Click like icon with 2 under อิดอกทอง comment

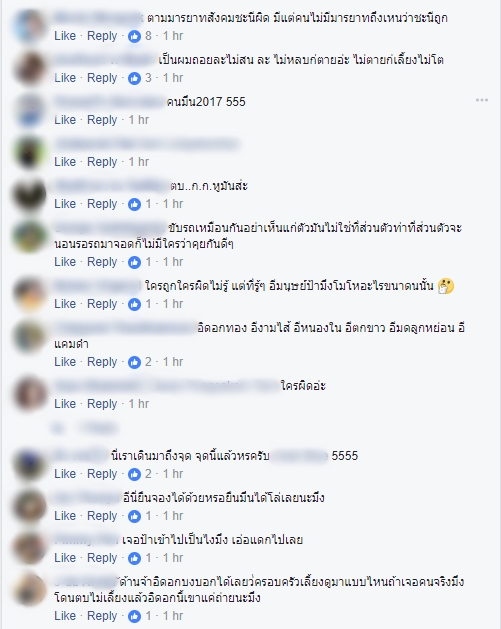(134, 362)
